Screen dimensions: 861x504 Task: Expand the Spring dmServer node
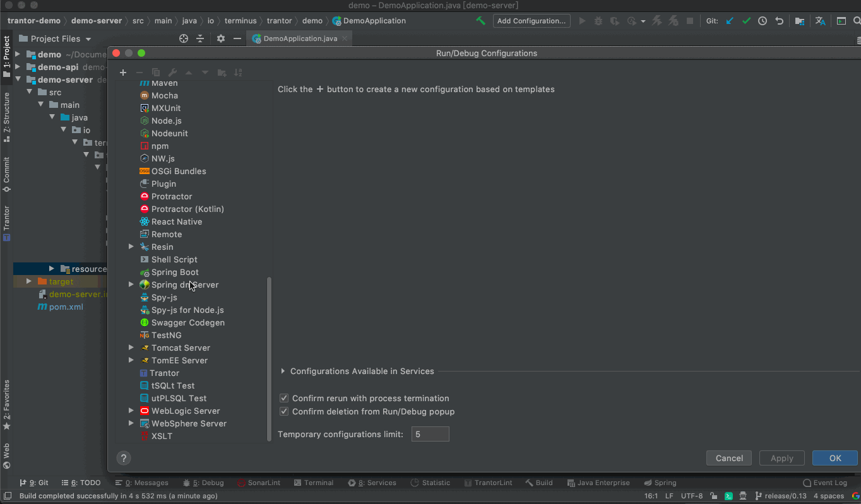[131, 284]
